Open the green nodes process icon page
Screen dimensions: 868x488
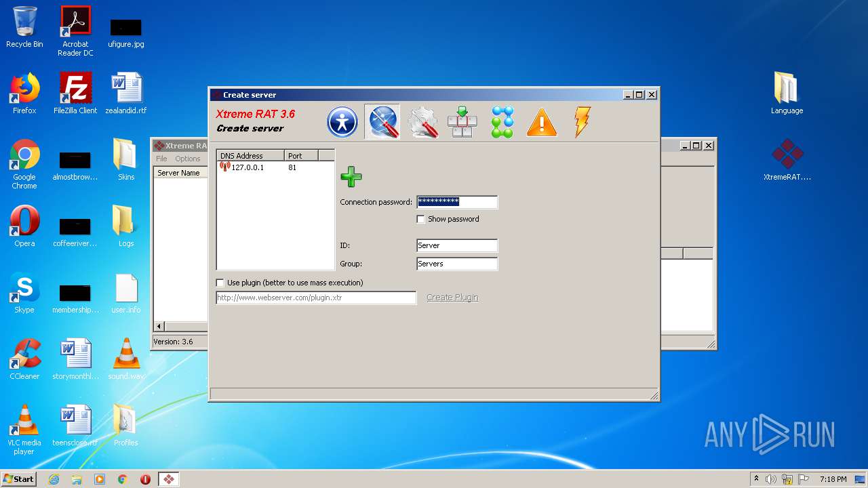502,122
